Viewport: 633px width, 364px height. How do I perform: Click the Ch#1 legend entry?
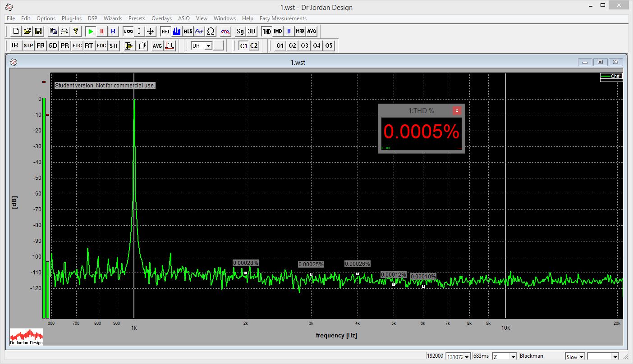pyautogui.click(x=611, y=77)
